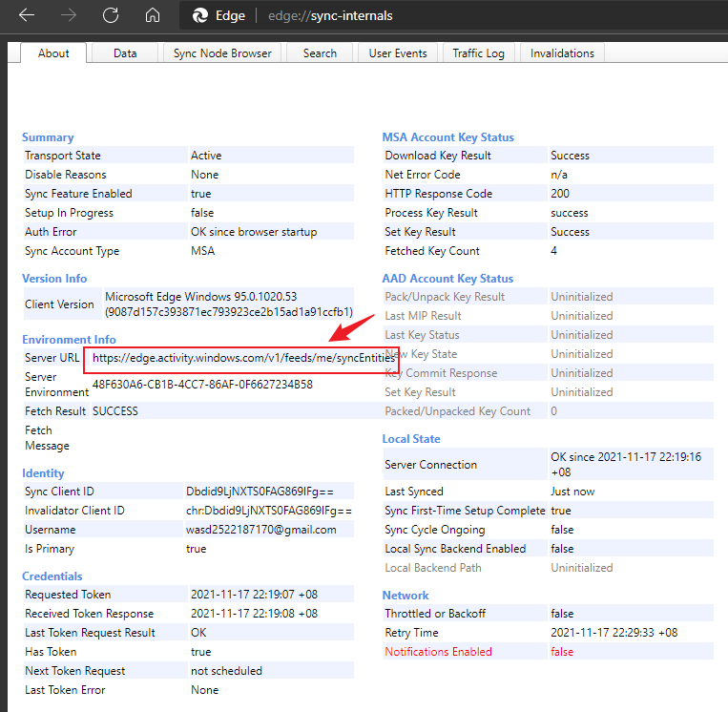The width and height of the screenshot is (728, 712).
Task: Click Local Sync Backend Enabled label
Action: click(455, 549)
